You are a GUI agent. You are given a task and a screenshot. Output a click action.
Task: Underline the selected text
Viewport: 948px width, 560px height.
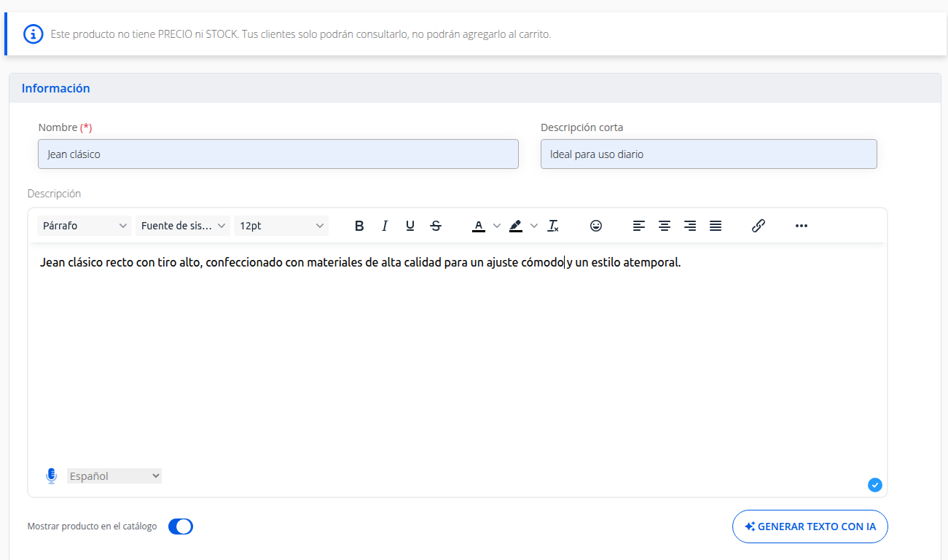pyautogui.click(x=410, y=226)
